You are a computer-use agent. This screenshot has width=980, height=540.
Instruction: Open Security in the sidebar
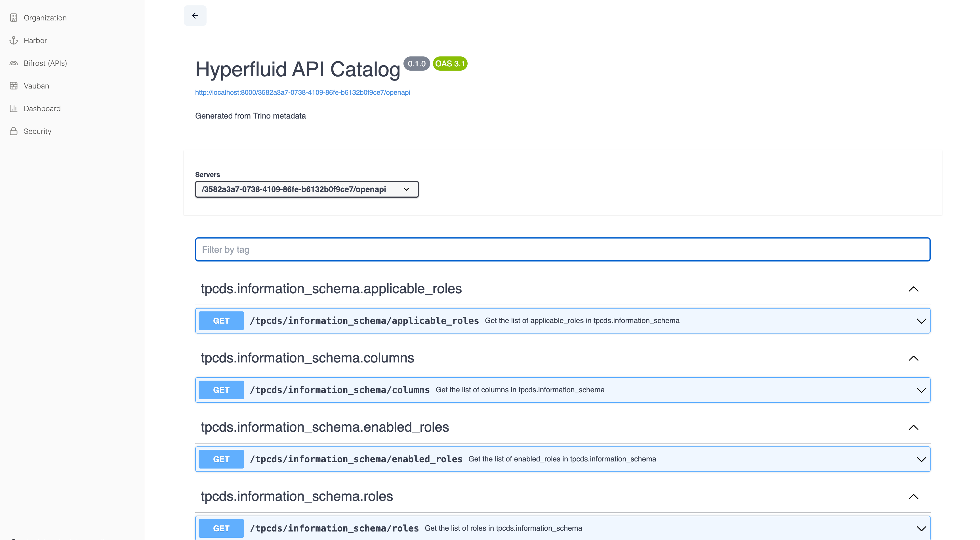[x=38, y=131]
